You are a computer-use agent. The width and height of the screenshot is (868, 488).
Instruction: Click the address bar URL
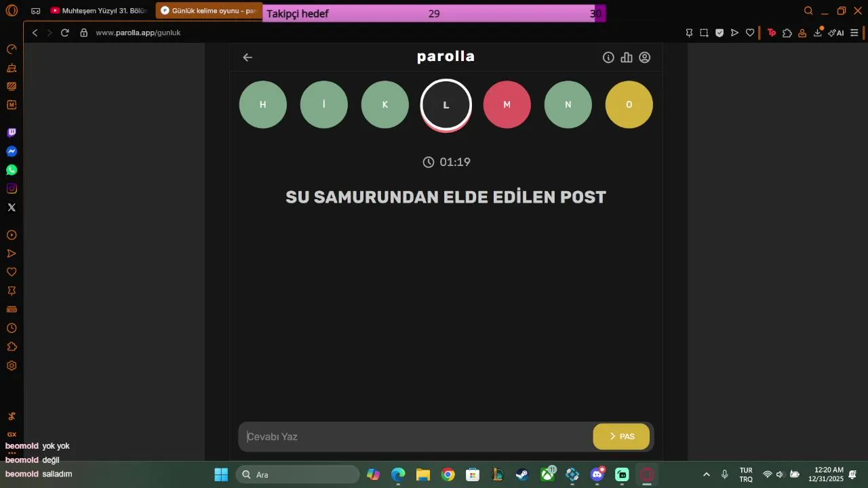point(138,33)
